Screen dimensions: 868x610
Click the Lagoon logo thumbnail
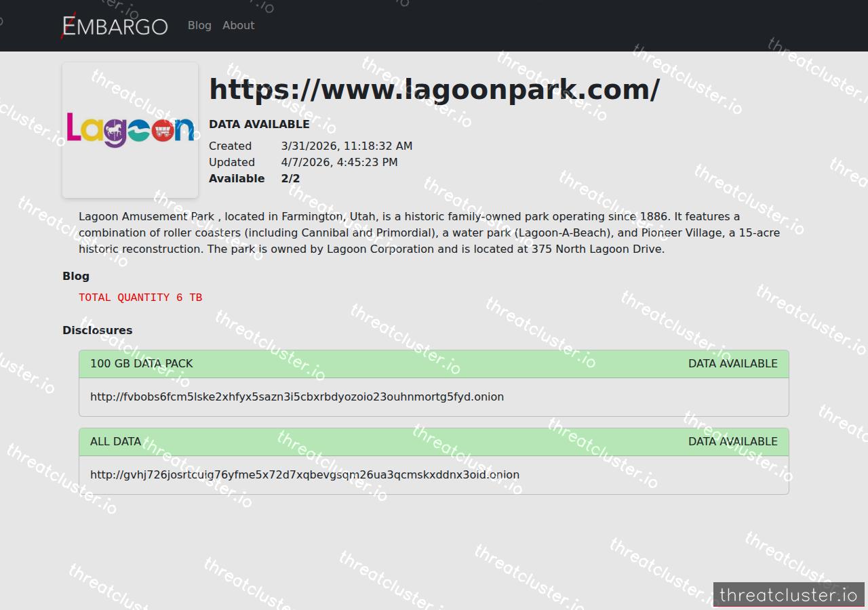click(130, 130)
